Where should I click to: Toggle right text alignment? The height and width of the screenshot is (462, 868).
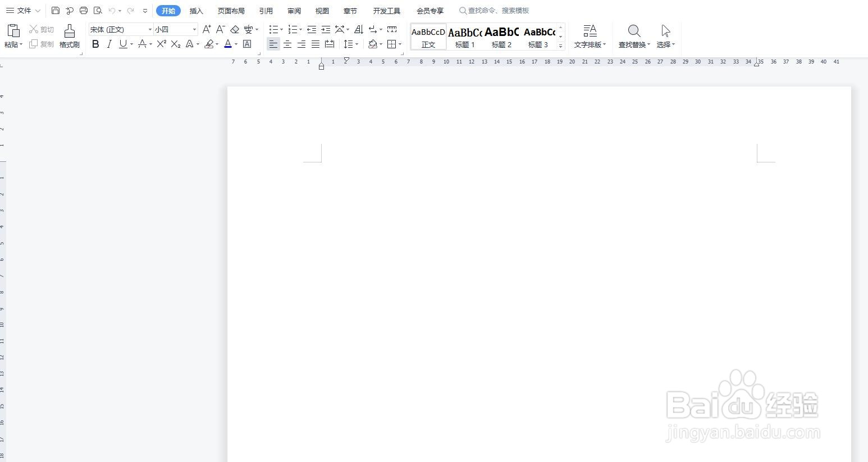click(x=301, y=44)
